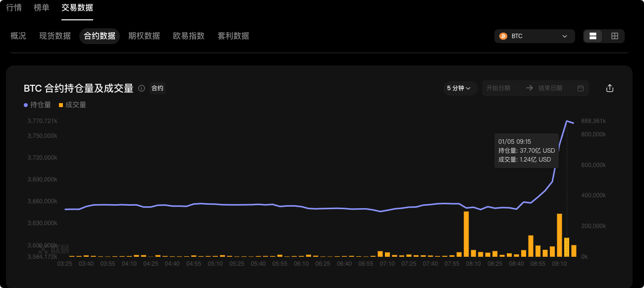Click the tall volume bar near 08:10
Image resolution: width=644 pixels, height=288 pixels.
tap(466, 234)
